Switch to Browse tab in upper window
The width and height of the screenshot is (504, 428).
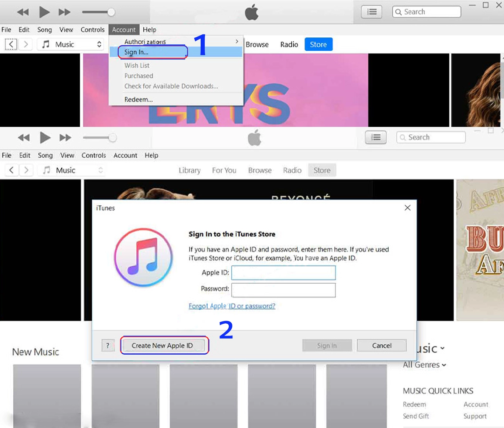click(257, 44)
